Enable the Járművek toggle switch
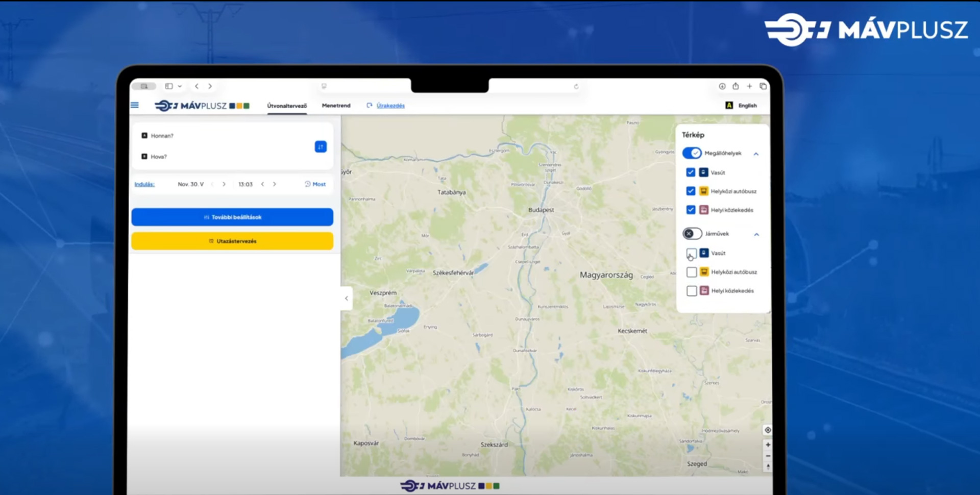Screen dimensions: 980x495 pyautogui.click(x=692, y=234)
